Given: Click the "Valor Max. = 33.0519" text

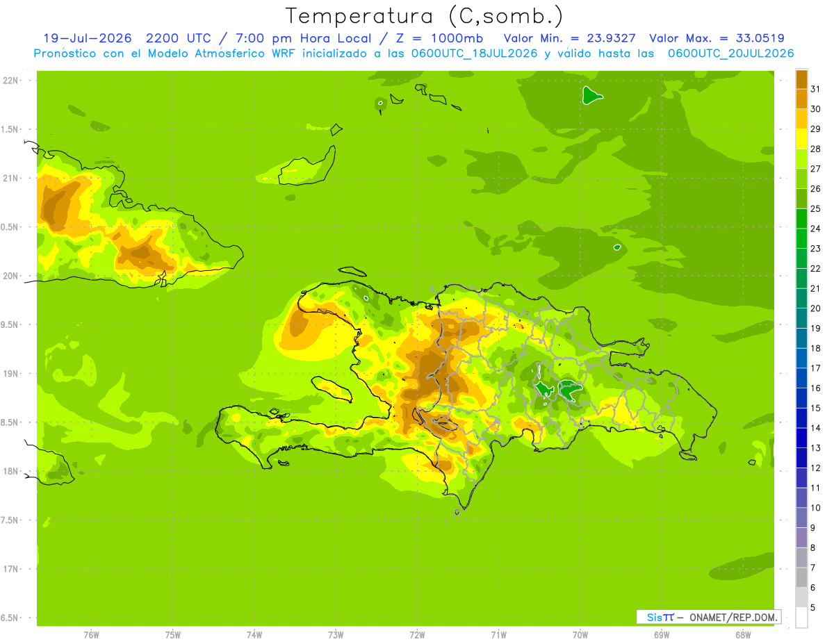Looking at the screenshot, I should coord(717,38).
